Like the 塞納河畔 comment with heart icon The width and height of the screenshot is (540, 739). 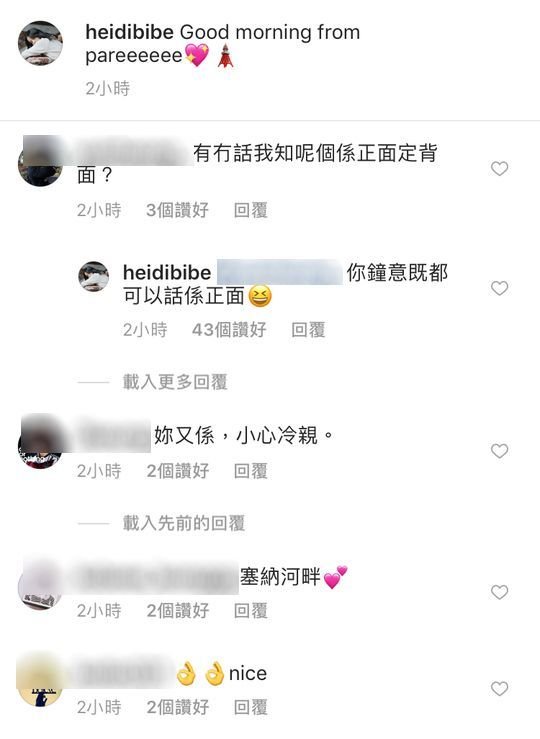[499, 592]
